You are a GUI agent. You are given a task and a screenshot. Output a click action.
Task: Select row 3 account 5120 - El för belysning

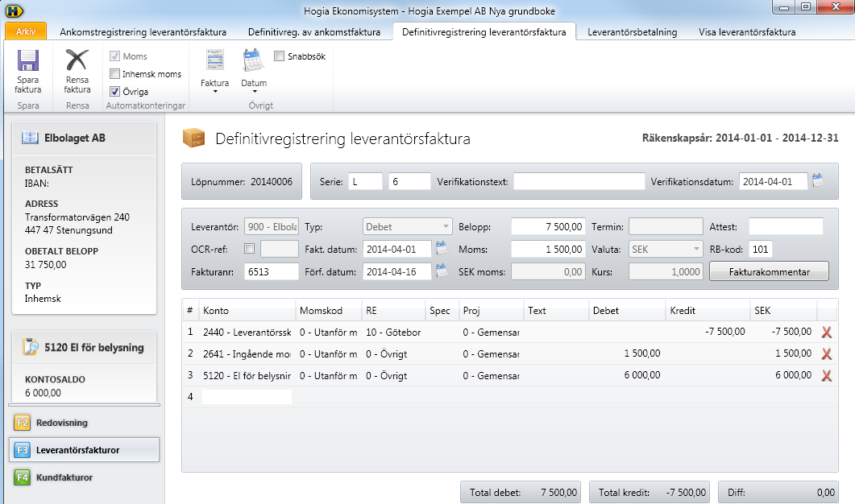(x=247, y=375)
